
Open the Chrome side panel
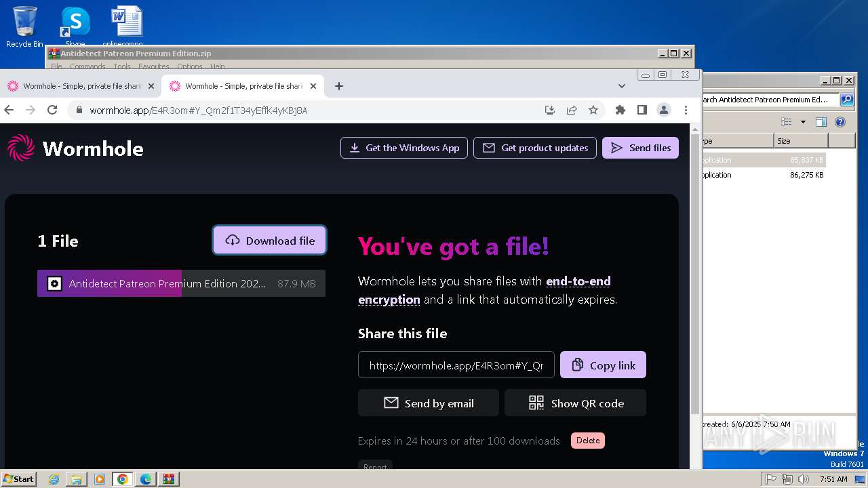coord(642,110)
